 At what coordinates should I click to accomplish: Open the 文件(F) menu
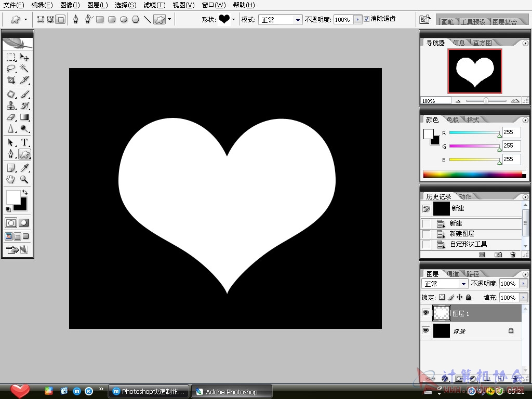(14, 5)
